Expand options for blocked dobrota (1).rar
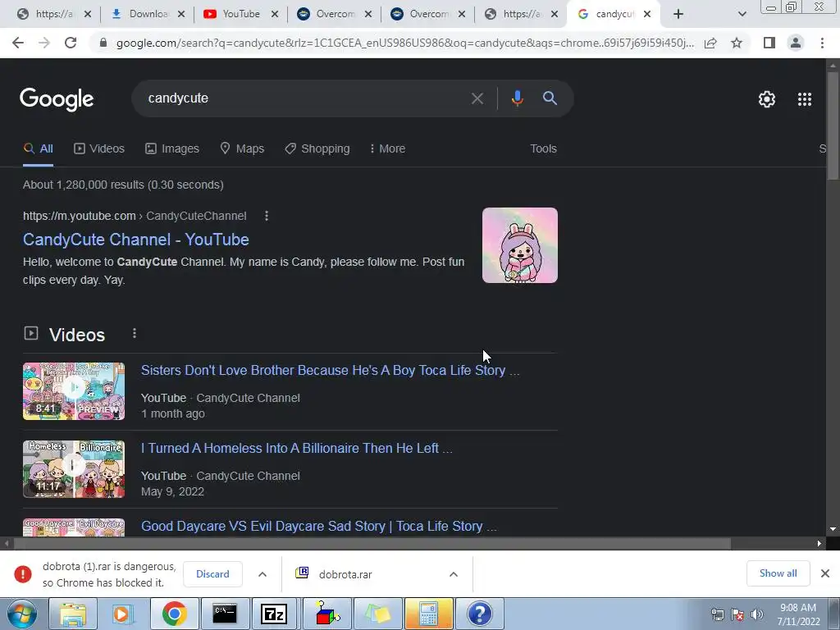Screen dimensions: 840x630 coord(262,574)
